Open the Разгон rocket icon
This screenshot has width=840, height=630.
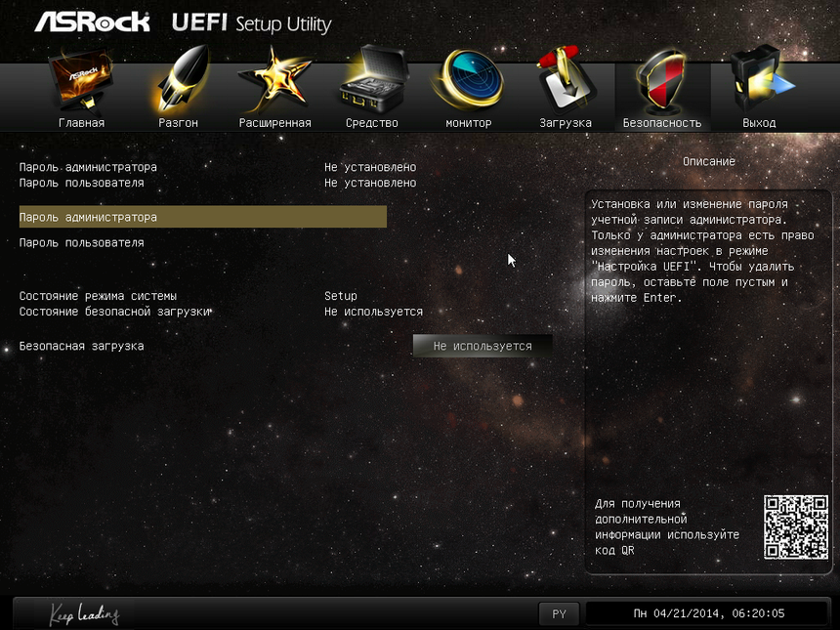click(178, 82)
